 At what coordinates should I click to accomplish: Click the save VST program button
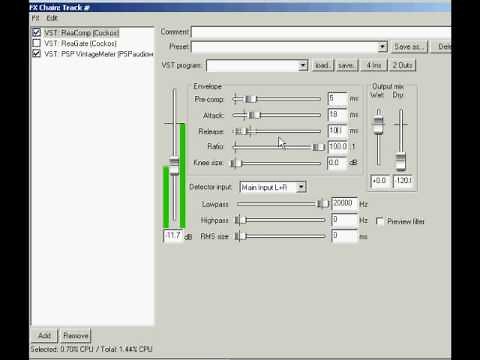pos(347,65)
